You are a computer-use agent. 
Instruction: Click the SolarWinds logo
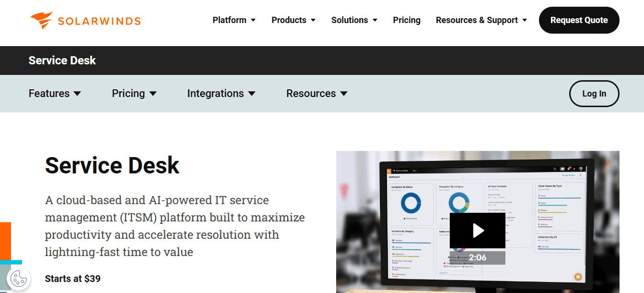coord(85,20)
